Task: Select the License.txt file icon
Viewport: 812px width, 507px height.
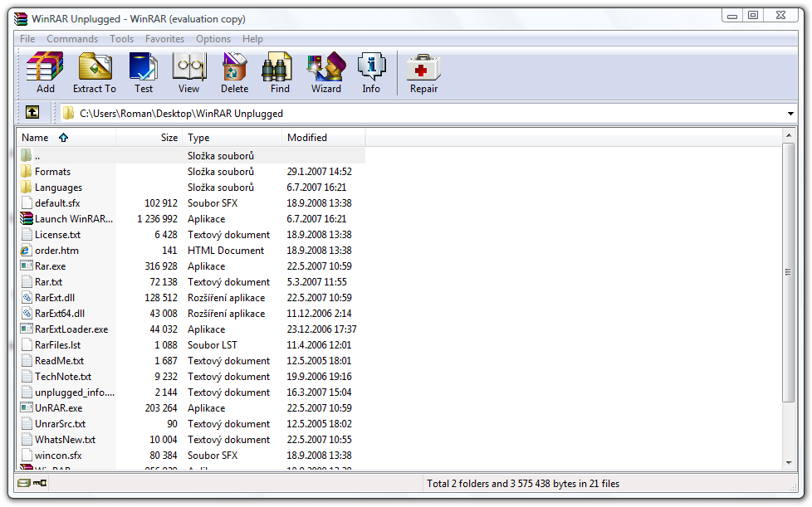Action: 27,234
